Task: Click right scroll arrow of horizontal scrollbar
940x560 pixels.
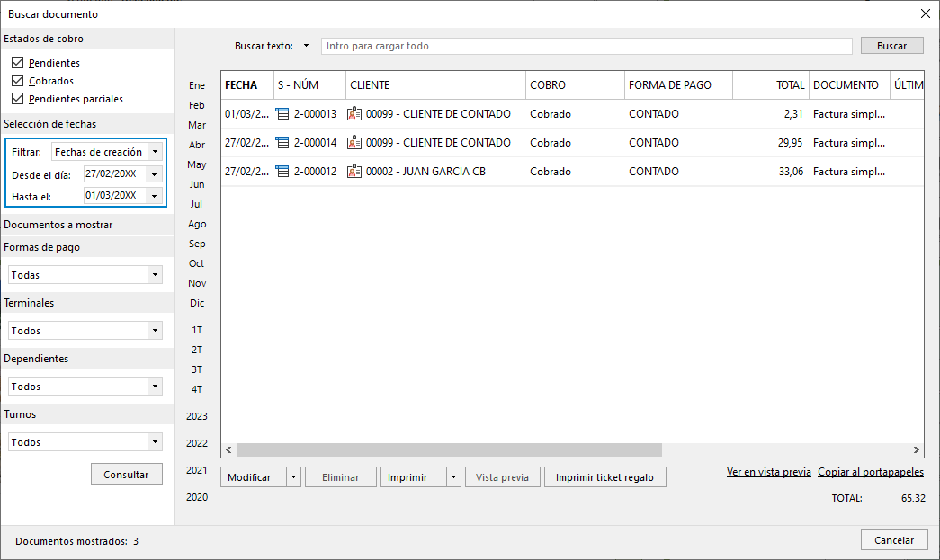Action: pyautogui.click(x=916, y=449)
